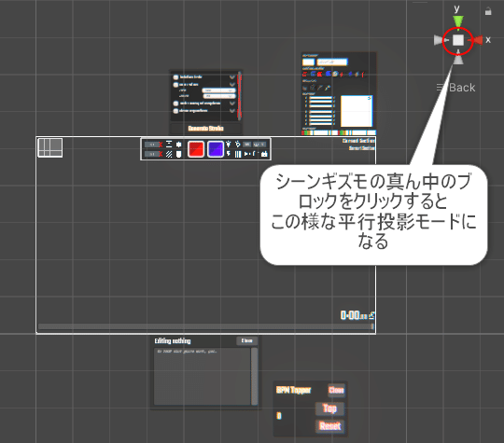Image resolution: width=504 pixels, height=443 pixels.
Task: Click the Back view label under the gizmo
Action: 462,88
